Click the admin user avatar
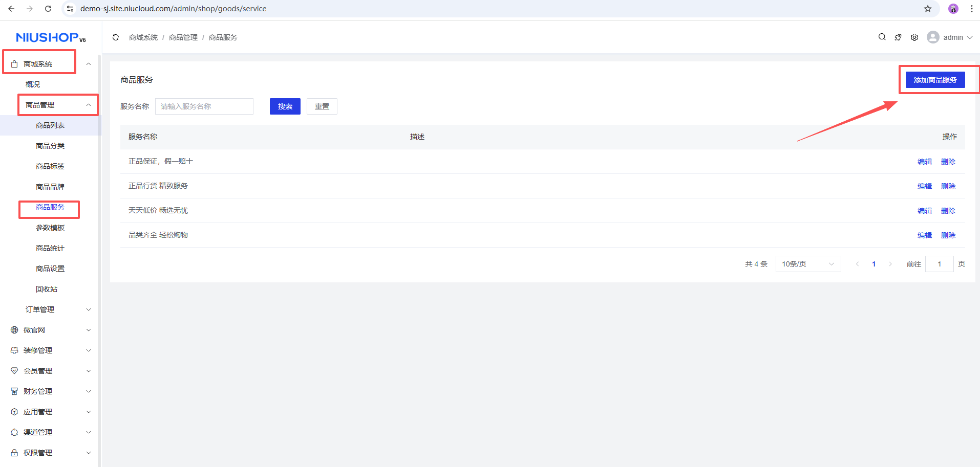980x467 pixels. click(x=933, y=37)
